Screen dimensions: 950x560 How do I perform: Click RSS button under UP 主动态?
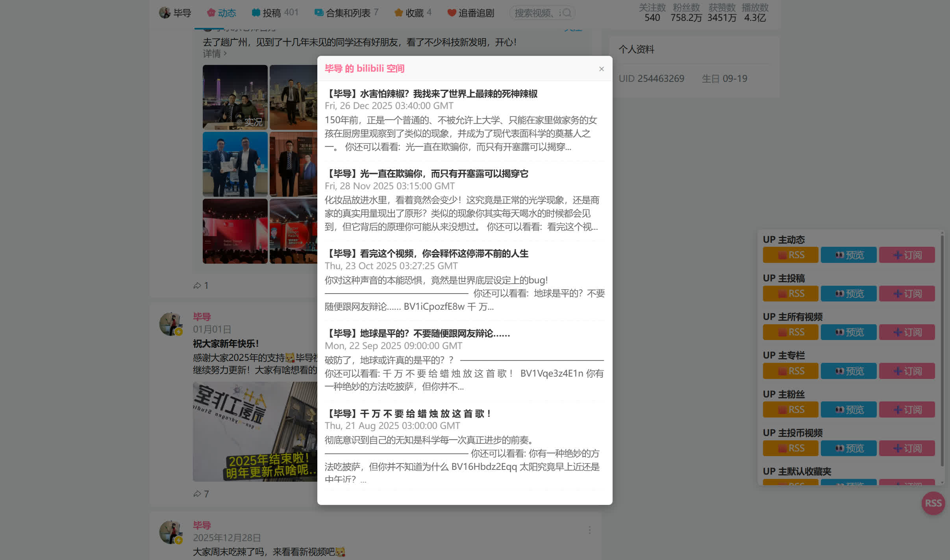click(x=790, y=255)
